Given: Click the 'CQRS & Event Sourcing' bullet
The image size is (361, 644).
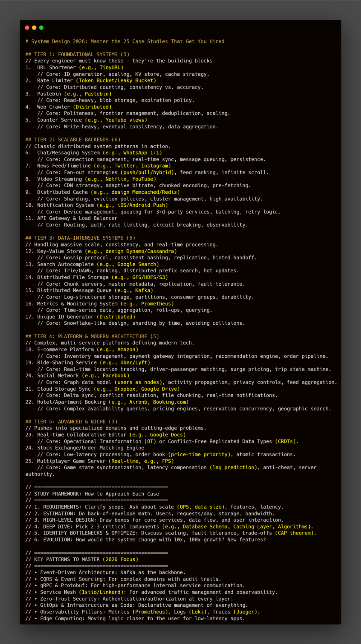Looking at the screenshot, I should click(x=123, y=579).
